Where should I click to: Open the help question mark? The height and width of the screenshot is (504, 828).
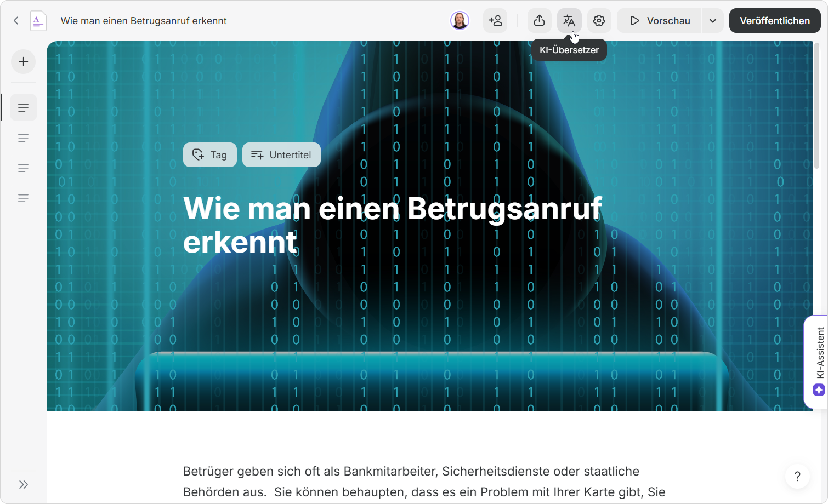pos(797,476)
